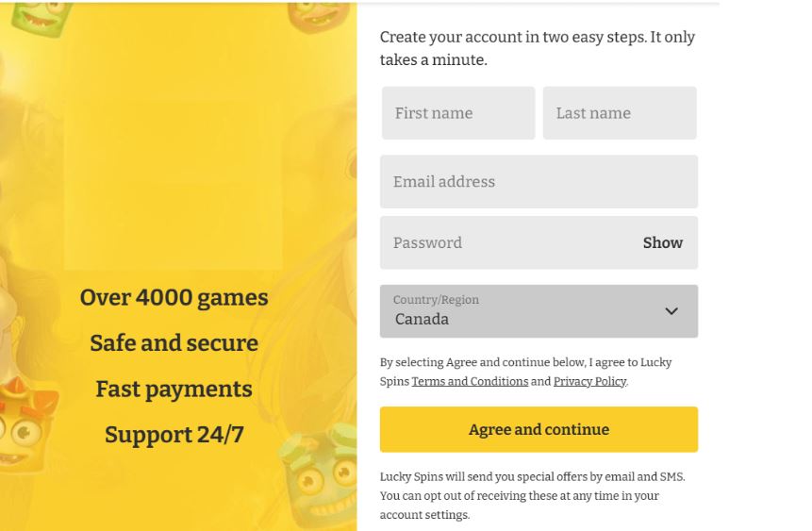The height and width of the screenshot is (531, 812).
Task: Focus the First name field
Action: click(x=458, y=113)
